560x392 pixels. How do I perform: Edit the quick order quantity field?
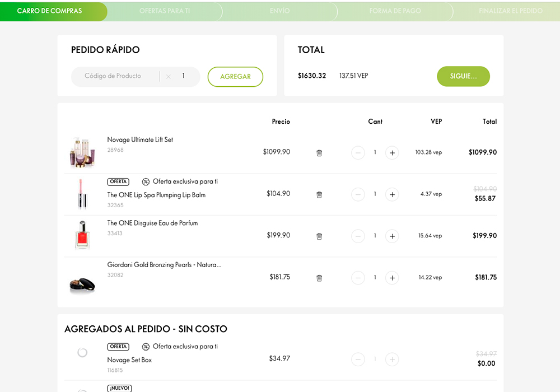[184, 76]
